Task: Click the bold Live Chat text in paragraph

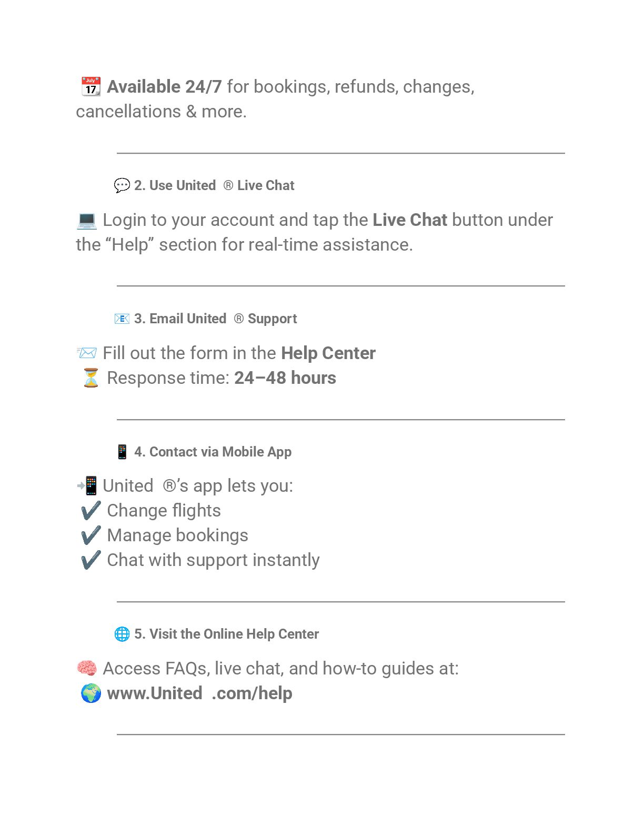Action: click(x=410, y=220)
